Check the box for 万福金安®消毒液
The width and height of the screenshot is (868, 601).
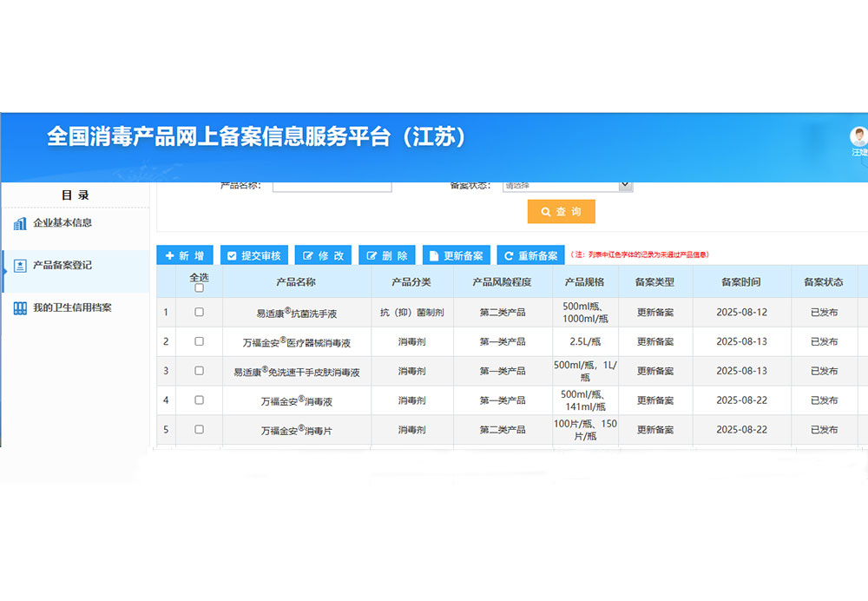pyautogui.click(x=199, y=400)
